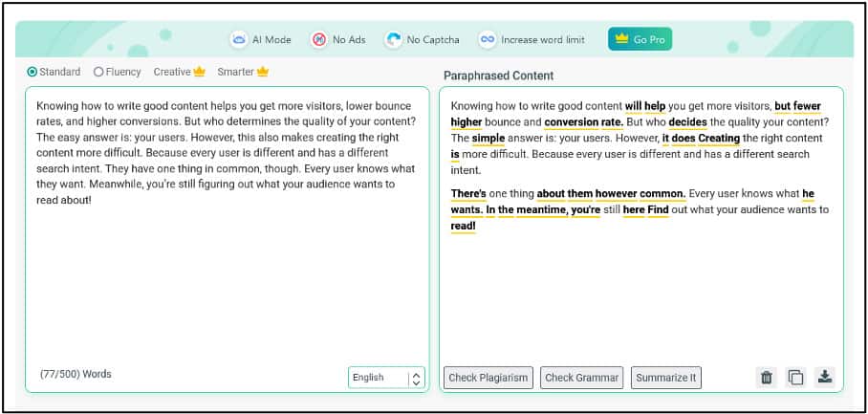
Task: Click the No Ads icon
Action: coord(319,39)
